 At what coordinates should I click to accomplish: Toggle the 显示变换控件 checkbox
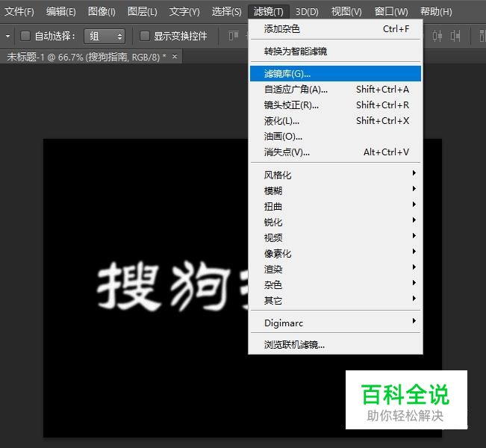[x=144, y=36]
